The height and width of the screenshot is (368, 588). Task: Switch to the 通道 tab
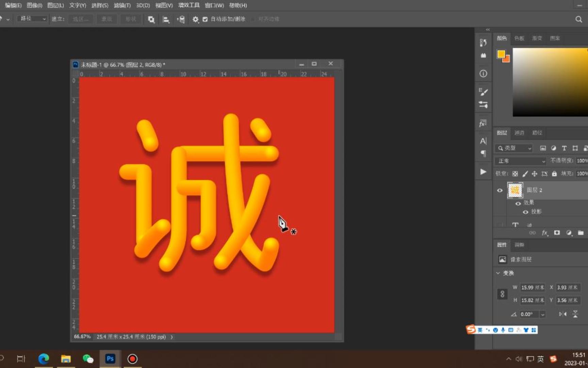tap(519, 133)
